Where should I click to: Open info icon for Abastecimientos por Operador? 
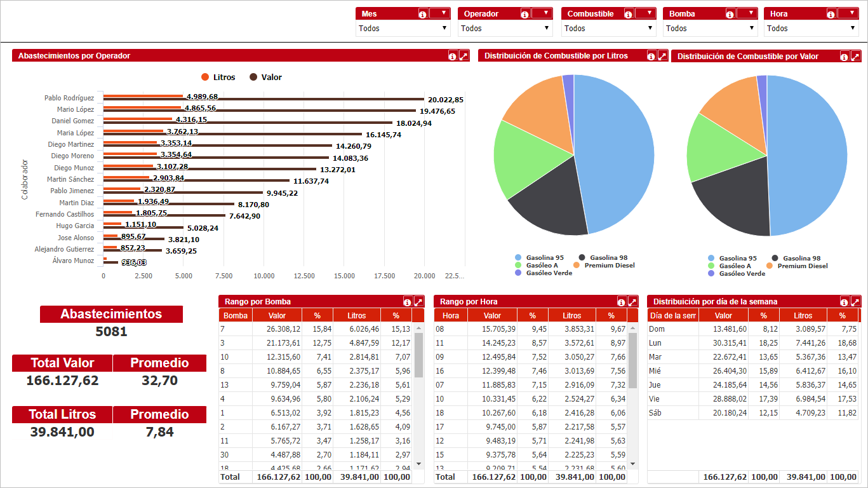tap(452, 56)
